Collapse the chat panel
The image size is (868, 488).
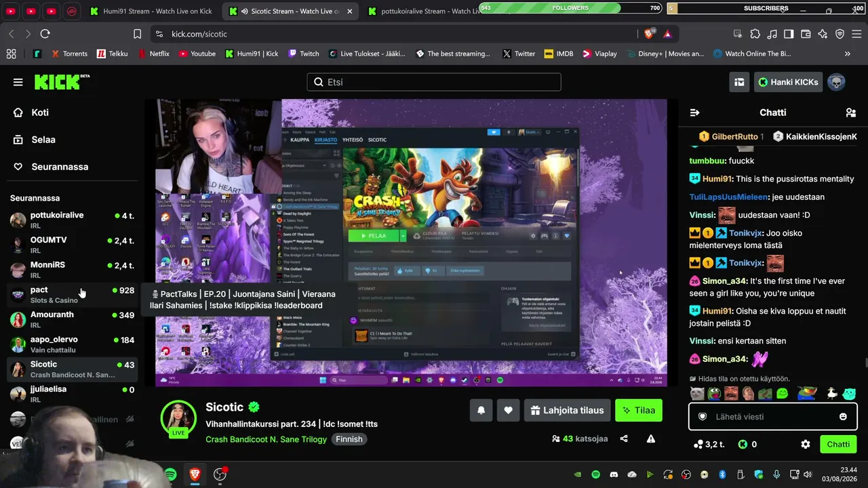(694, 113)
